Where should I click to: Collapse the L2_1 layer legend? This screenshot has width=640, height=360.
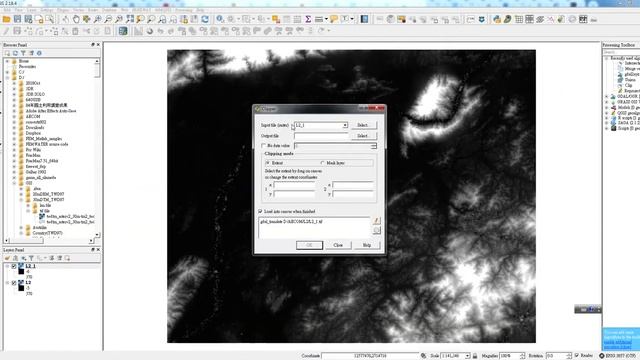click(x=7, y=266)
